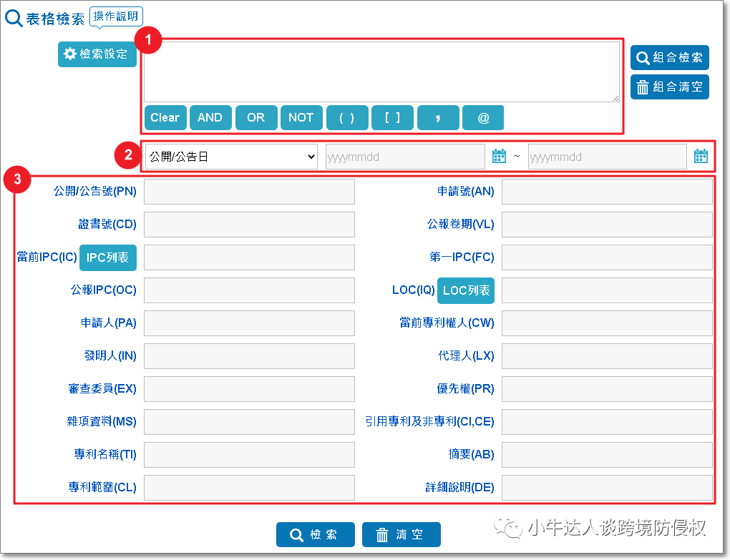Click the 申請號(AN) input field
This screenshot has width=730, height=560.
click(607, 192)
